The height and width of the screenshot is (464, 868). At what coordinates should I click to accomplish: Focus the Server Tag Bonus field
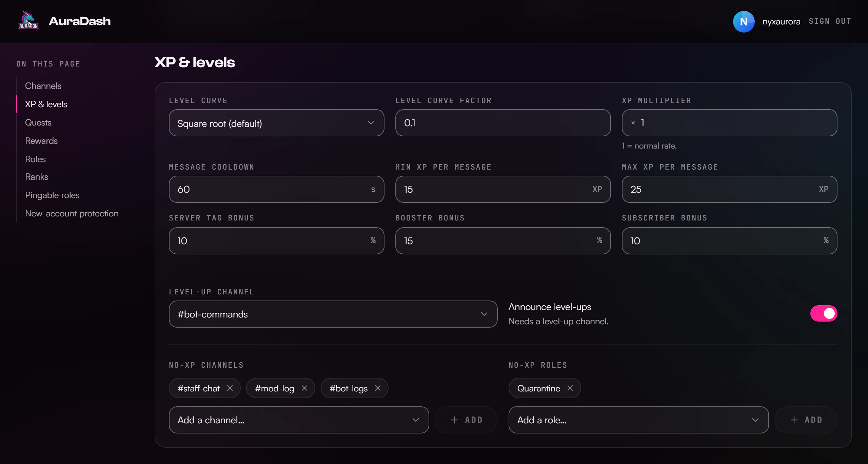276,241
